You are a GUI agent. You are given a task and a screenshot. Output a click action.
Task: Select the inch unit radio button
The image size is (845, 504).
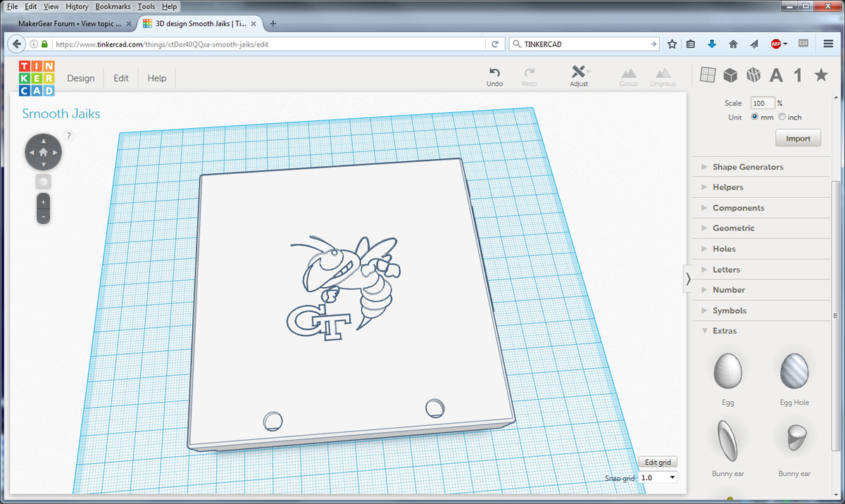[782, 117]
